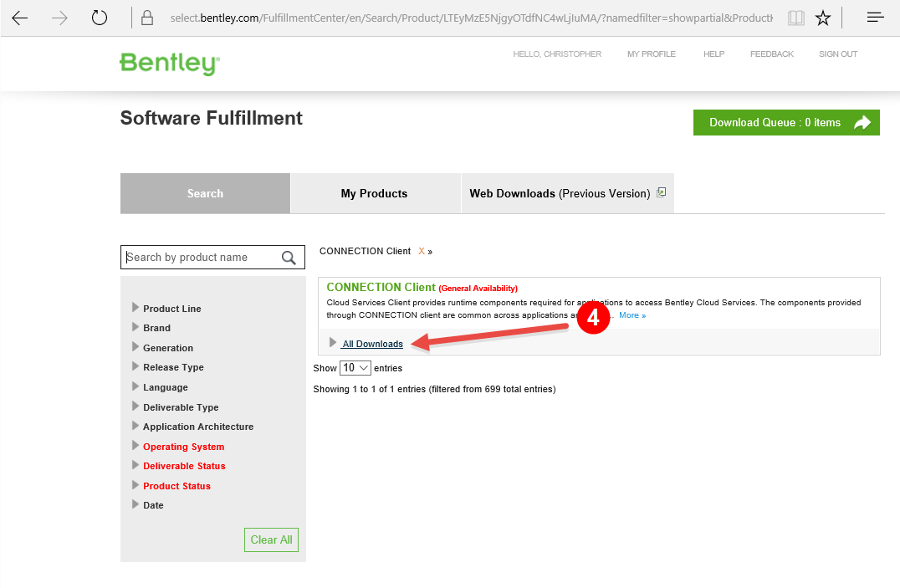This screenshot has height=588, width=900.
Task: Click the Software Fulfillment heading
Action: 212,118
